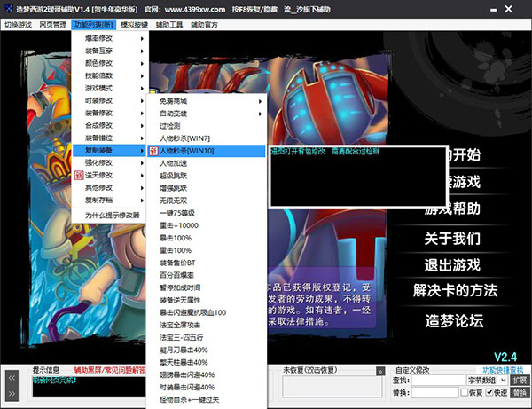
Task: Click 为什么提示修改器 menu entry
Action: (108, 216)
